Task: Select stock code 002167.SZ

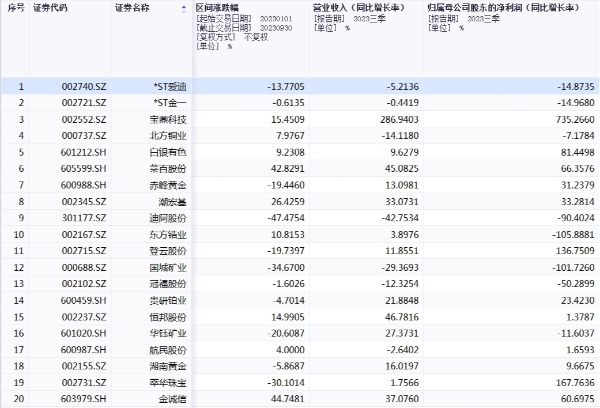Action: click(x=84, y=235)
